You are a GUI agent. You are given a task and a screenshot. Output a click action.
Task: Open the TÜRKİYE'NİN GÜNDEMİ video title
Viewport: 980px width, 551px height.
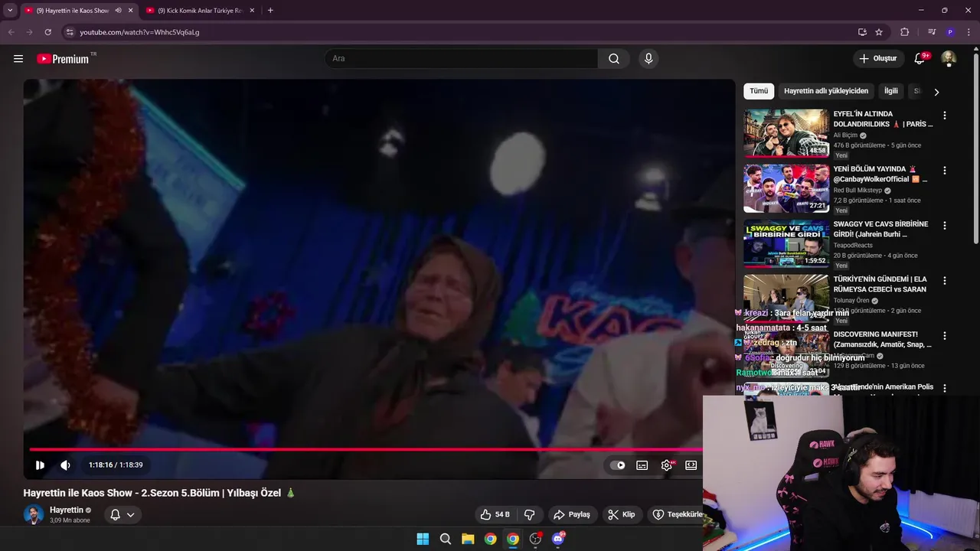pos(880,284)
